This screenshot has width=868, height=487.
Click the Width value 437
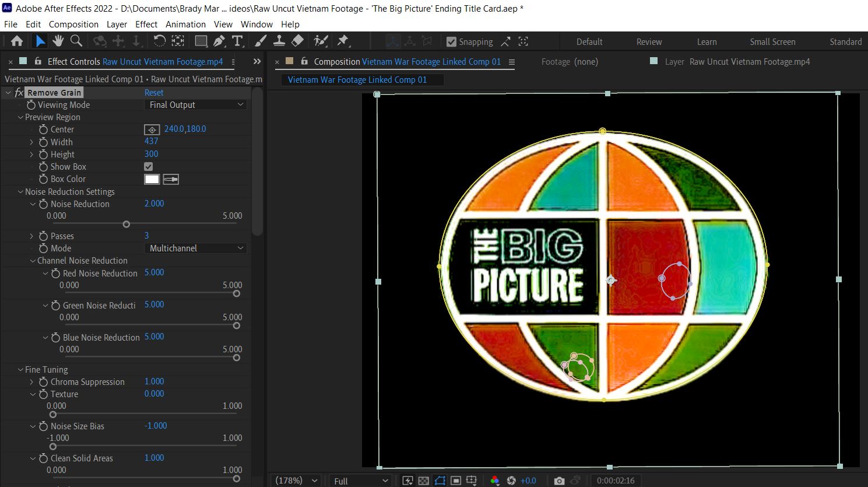point(152,141)
